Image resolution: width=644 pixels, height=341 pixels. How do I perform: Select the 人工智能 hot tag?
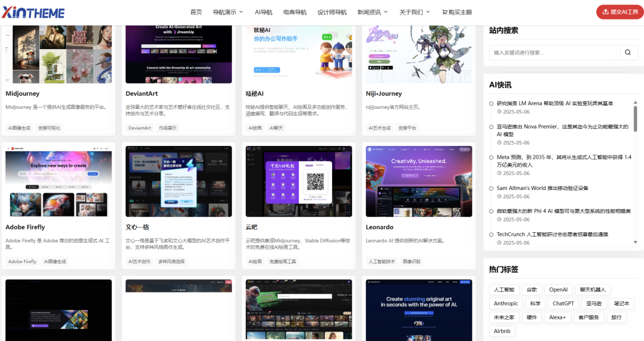[x=504, y=289]
